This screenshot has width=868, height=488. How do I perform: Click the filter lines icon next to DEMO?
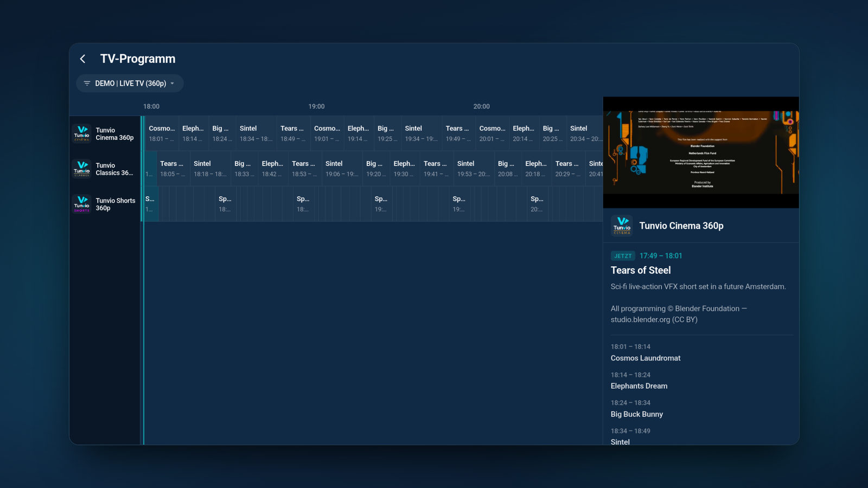(x=87, y=84)
